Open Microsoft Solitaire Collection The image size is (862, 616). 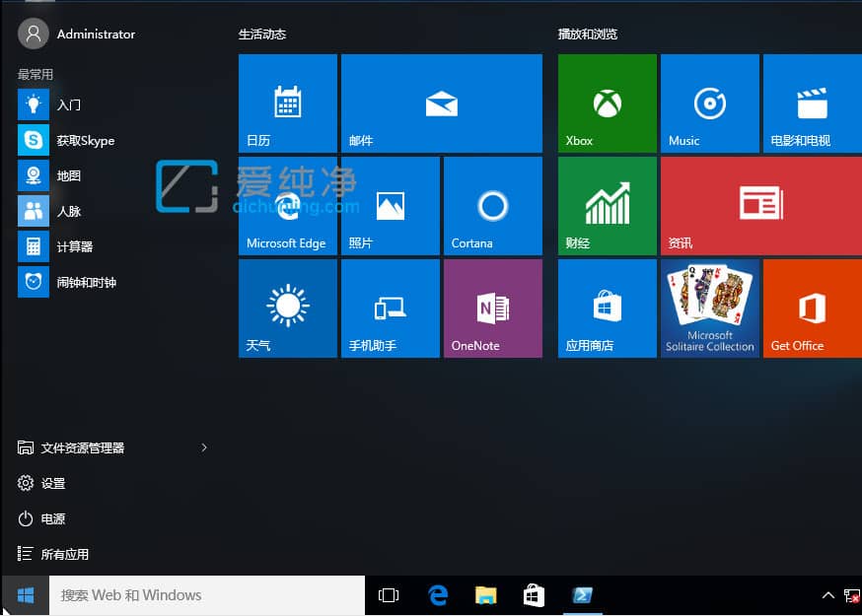pyautogui.click(x=709, y=308)
